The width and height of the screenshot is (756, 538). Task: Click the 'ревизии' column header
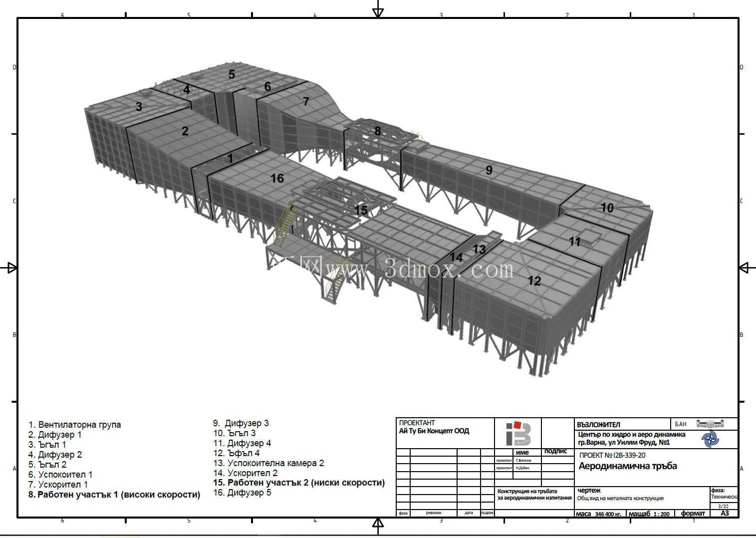(433, 513)
